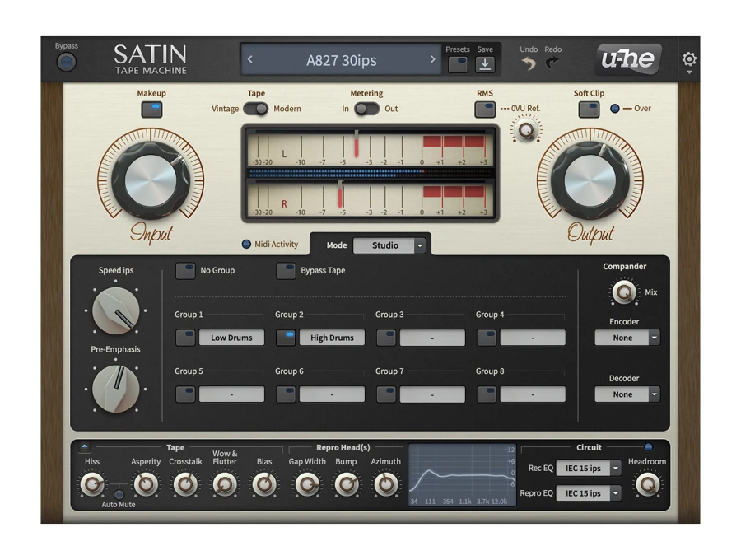This screenshot has height=560, width=741.
Task: Click the A827 30ips preset name display
Action: pos(341,60)
